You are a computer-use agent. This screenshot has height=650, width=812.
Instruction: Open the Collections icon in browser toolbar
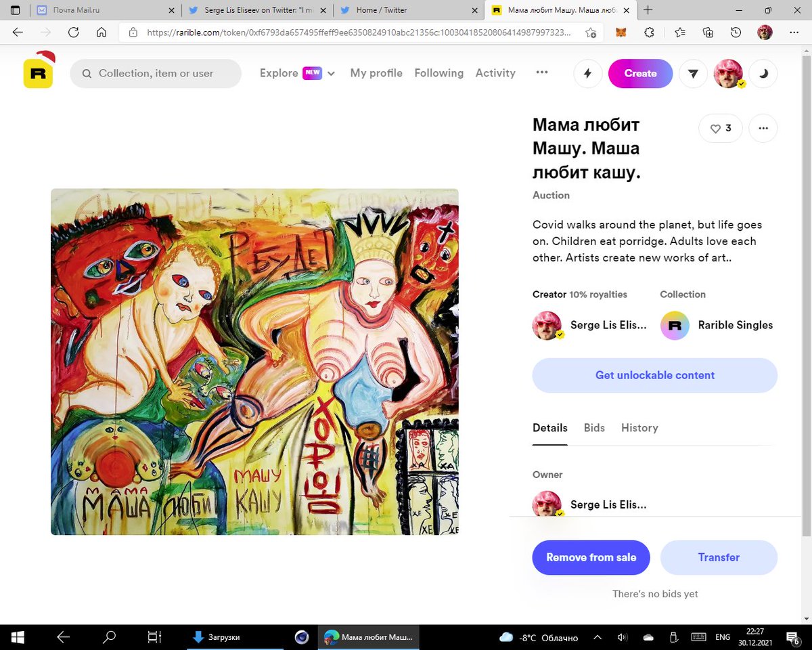coord(708,32)
